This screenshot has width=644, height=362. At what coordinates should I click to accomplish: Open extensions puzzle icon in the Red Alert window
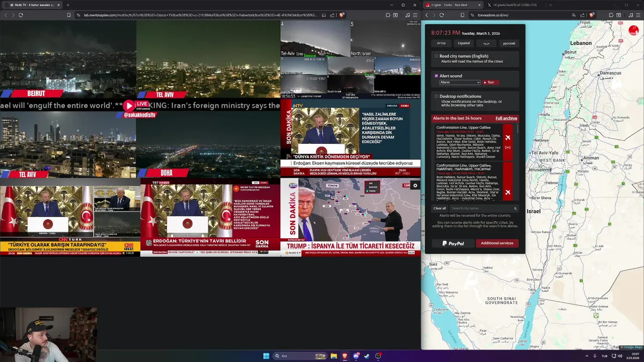(611, 15)
